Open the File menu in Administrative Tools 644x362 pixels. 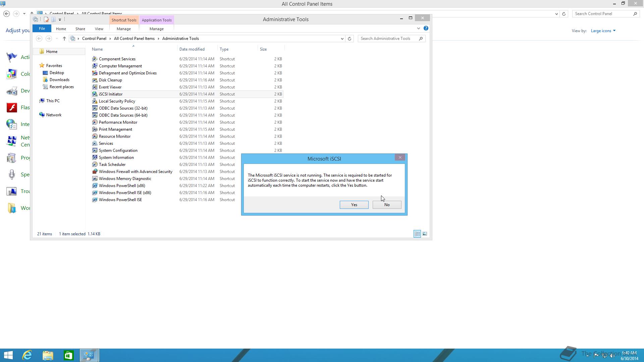tap(42, 28)
